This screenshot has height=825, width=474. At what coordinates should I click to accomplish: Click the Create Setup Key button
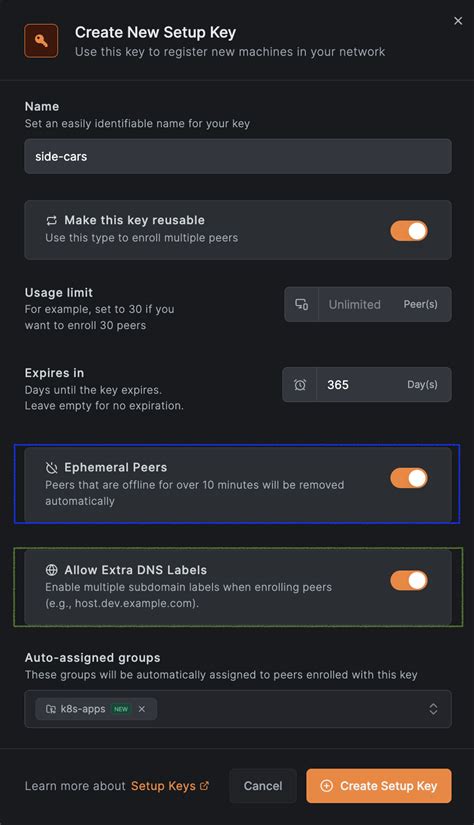tap(379, 786)
